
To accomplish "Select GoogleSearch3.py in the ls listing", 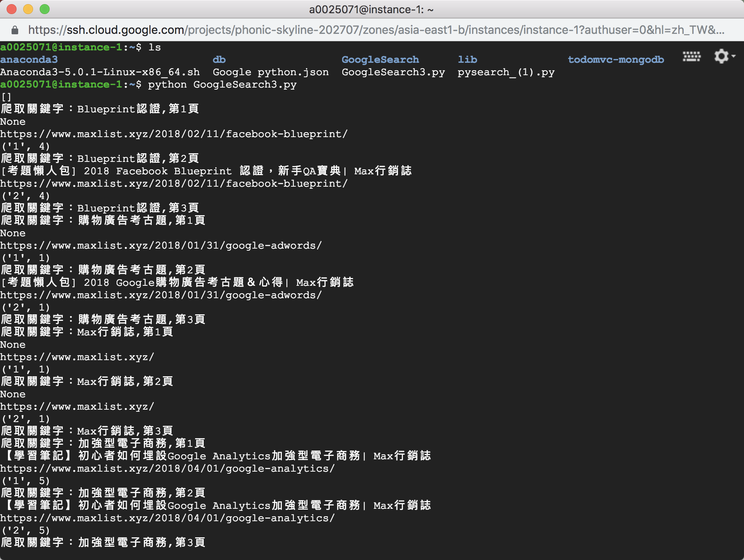I will click(393, 72).
